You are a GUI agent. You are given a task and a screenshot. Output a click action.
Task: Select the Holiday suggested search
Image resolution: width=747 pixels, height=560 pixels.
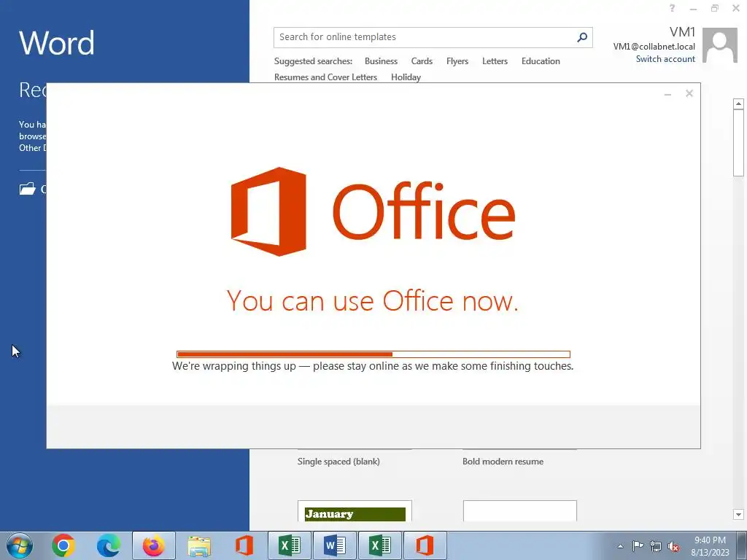tap(406, 77)
